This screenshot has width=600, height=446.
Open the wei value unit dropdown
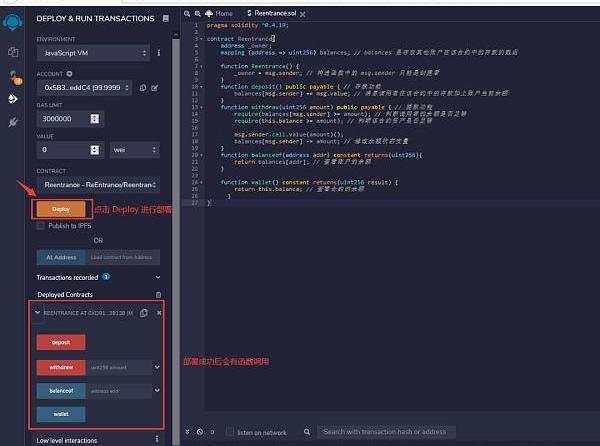pos(134,149)
